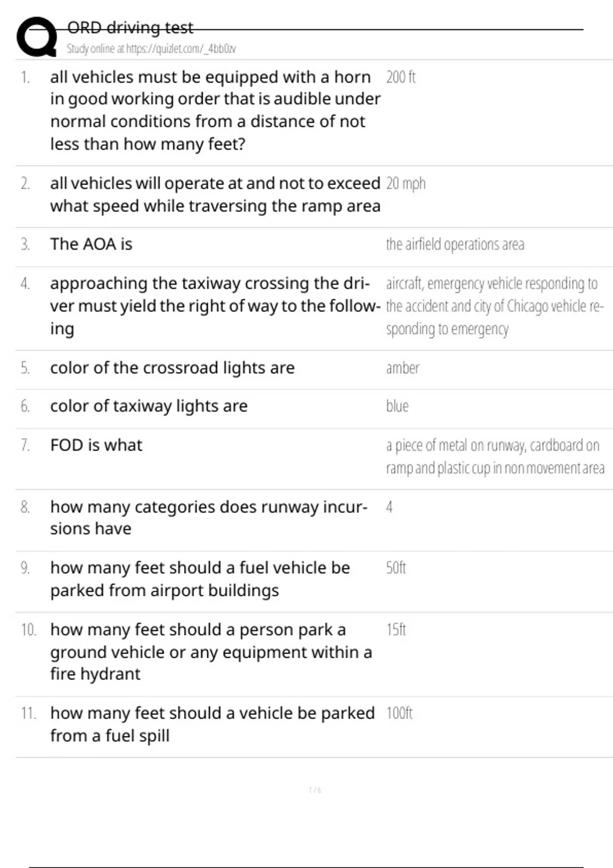Screen dimensions: 613x868
Task: Click the 20 mph answer
Action: 406,183
